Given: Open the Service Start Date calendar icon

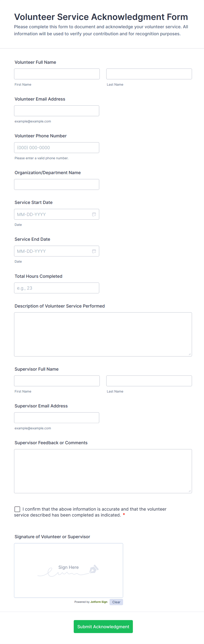Looking at the screenshot, I should (94, 214).
